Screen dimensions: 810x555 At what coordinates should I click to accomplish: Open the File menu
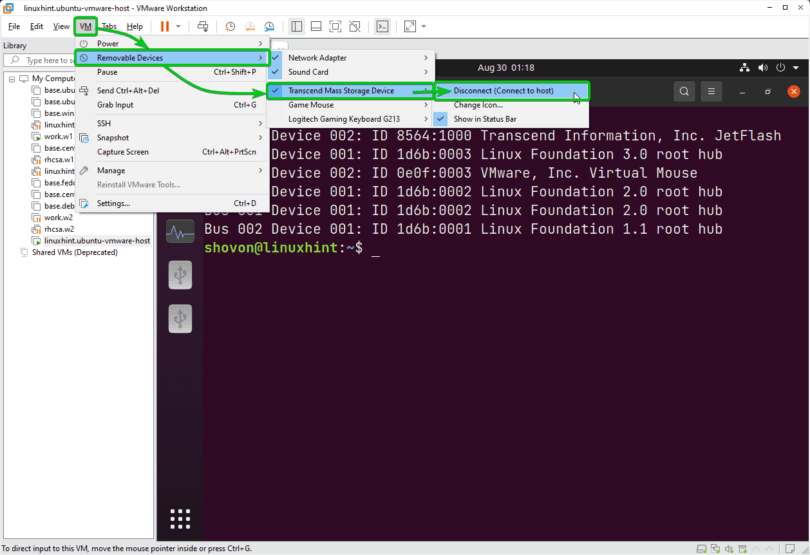point(14,26)
